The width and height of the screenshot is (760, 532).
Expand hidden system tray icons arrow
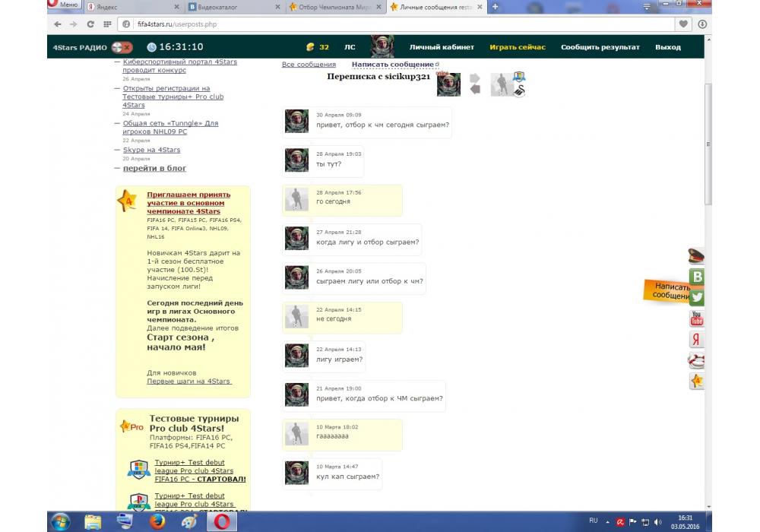coord(607,521)
